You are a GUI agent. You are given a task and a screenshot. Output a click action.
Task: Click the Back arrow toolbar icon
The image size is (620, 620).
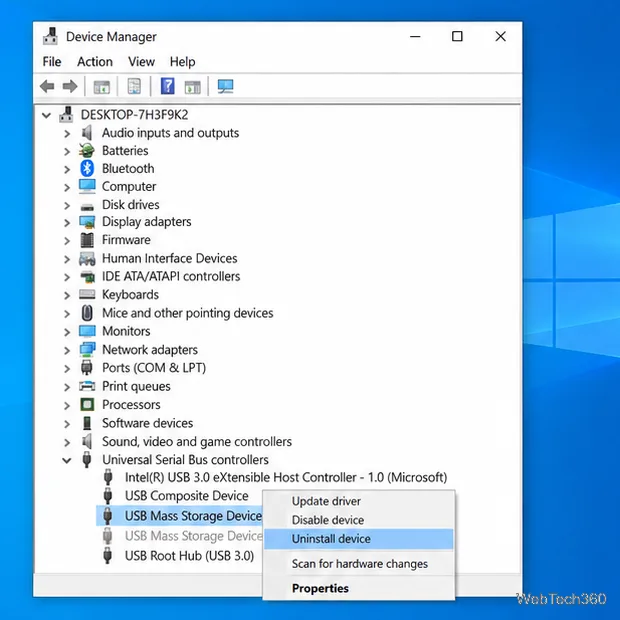pos(47,86)
